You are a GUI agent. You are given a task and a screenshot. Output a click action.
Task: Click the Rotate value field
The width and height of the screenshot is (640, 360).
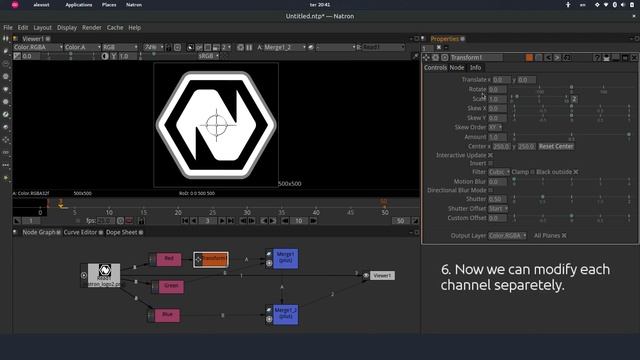pos(497,89)
